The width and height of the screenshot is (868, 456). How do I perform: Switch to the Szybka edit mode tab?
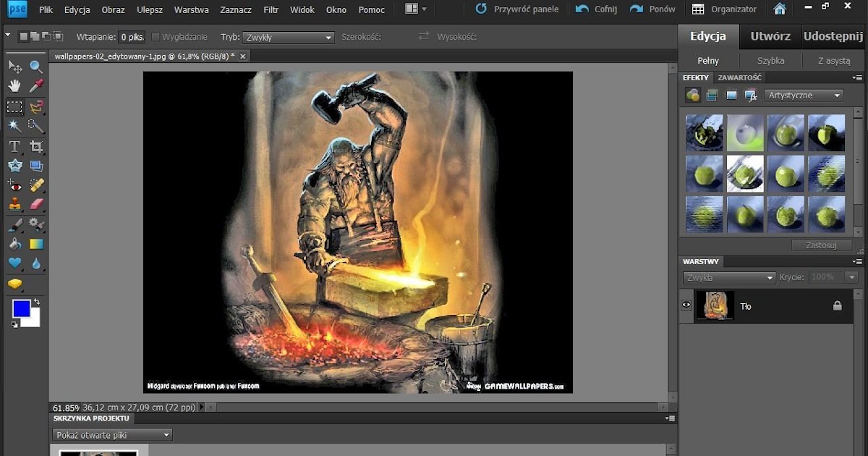pyautogui.click(x=770, y=61)
